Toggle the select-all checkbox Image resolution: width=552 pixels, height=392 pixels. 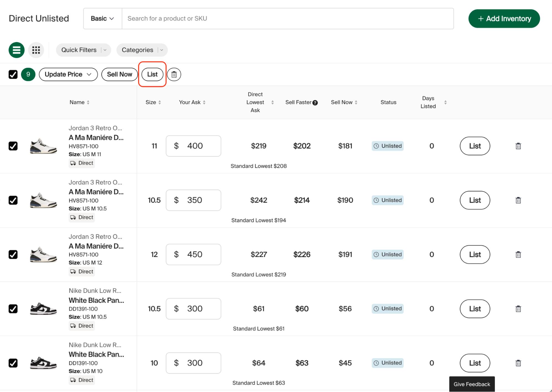pyautogui.click(x=13, y=74)
